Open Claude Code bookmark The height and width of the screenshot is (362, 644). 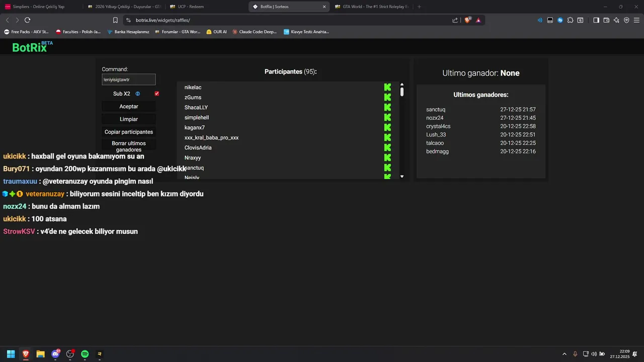point(255,32)
